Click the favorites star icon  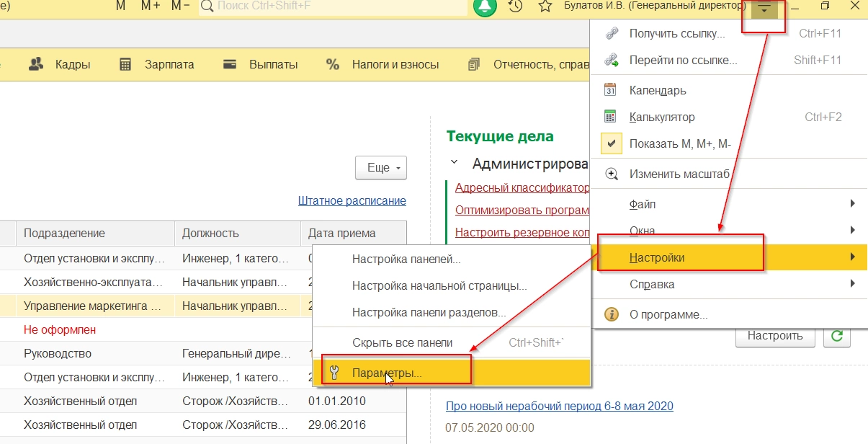point(546,6)
